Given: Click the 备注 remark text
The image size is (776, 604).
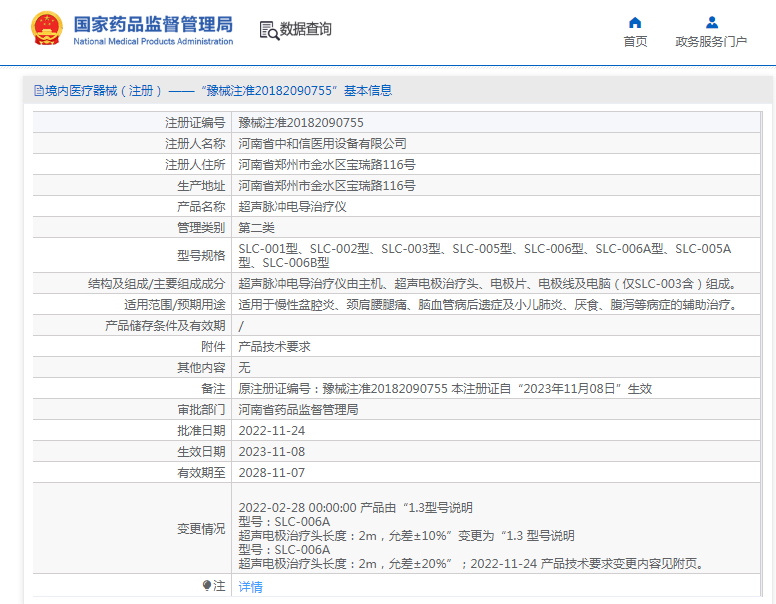Looking at the screenshot, I should pyautogui.click(x=445, y=389).
